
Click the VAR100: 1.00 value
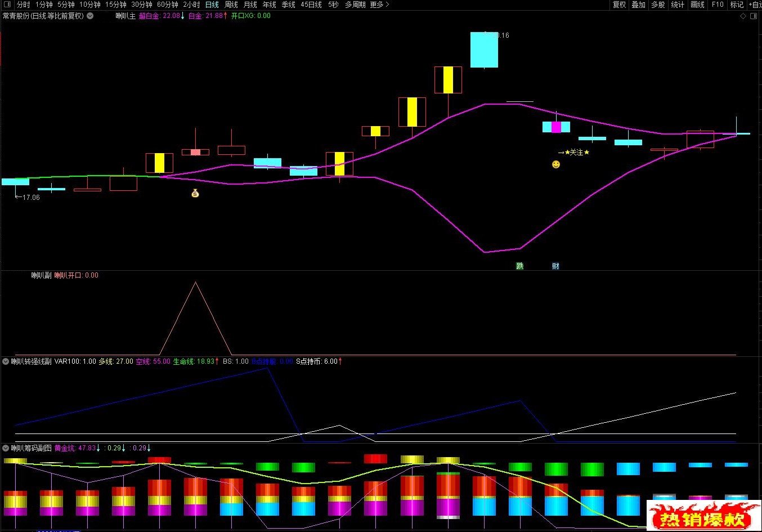[x=75, y=361]
